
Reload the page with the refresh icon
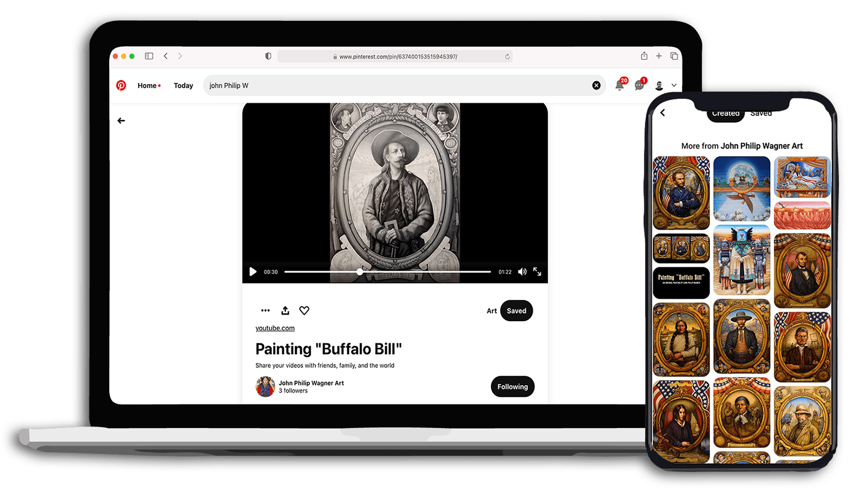[x=507, y=57]
